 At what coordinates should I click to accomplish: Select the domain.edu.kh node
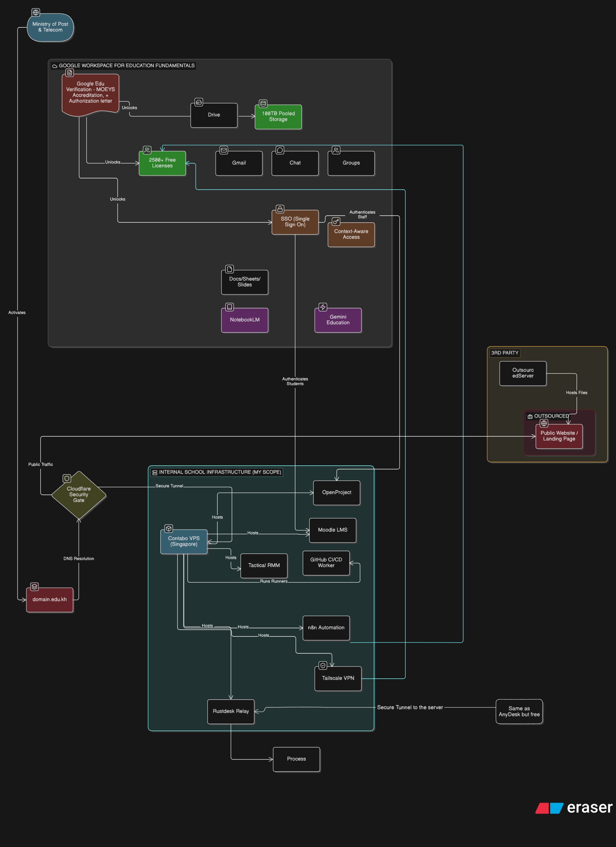pos(49,600)
